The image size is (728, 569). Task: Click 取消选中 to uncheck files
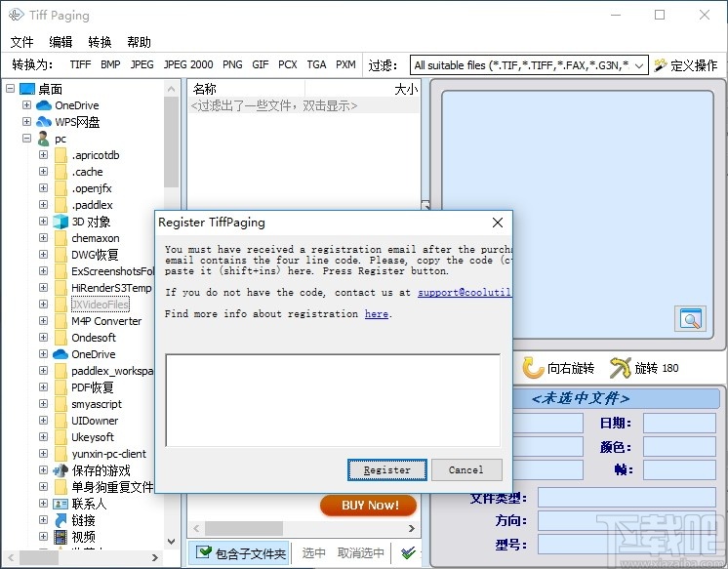(x=361, y=552)
